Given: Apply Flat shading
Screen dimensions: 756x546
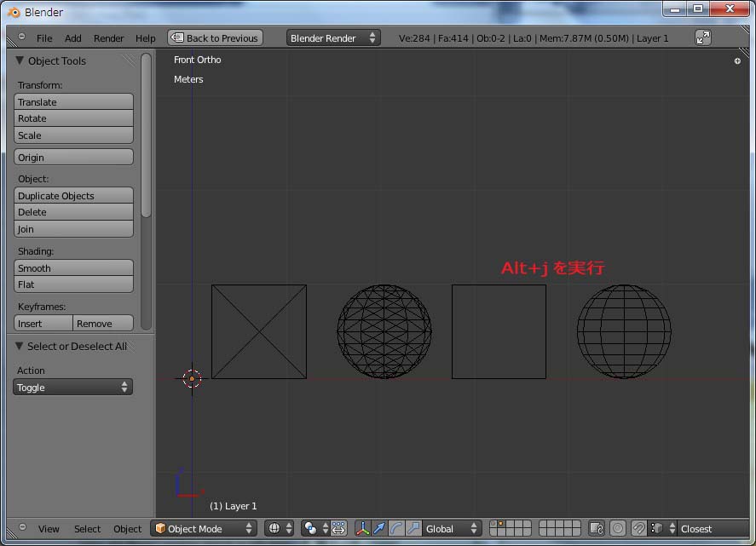Looking at the screenshot, I should pyautogui.click(x=74, y=284).
